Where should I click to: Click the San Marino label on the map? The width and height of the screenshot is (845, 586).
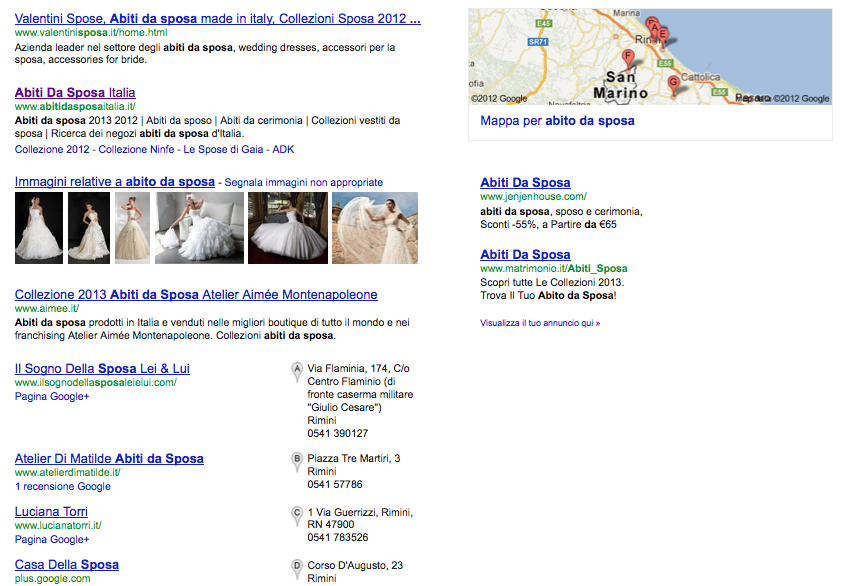[620, 85]
